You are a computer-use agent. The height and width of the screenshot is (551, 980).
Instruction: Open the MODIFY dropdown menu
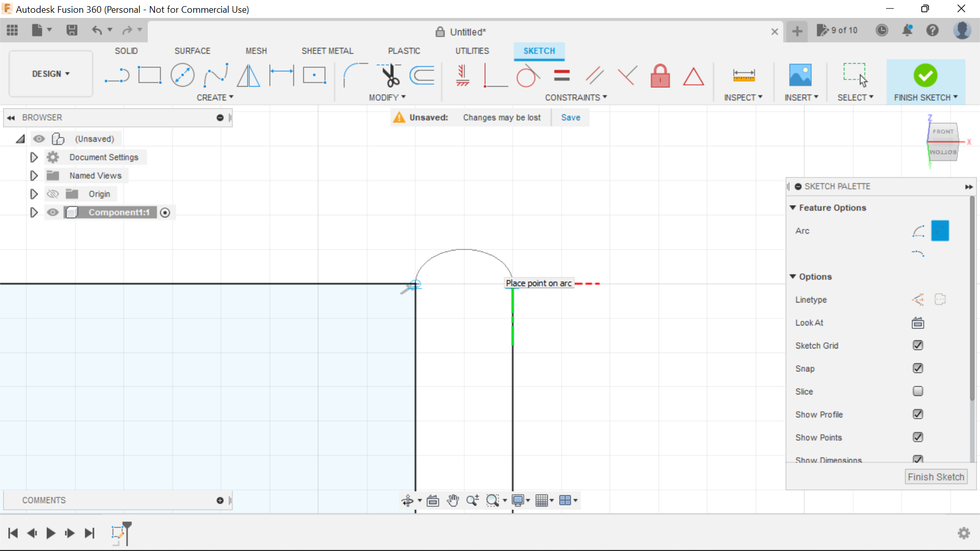coord(387,97)
